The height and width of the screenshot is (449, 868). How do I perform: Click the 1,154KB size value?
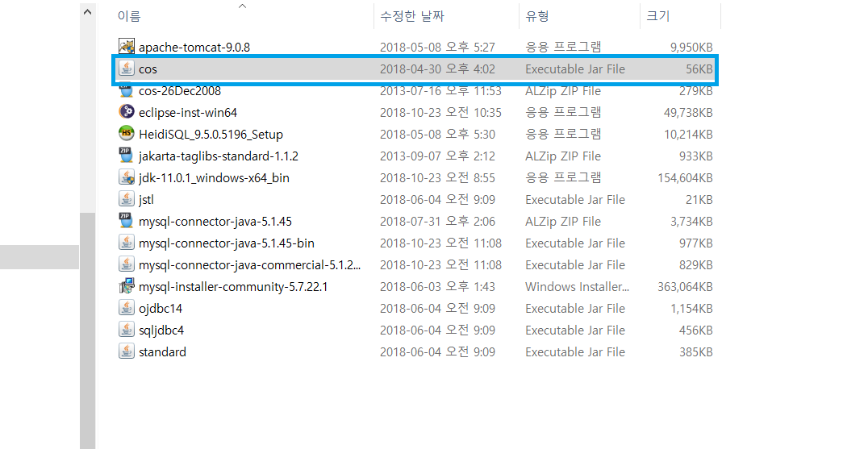click(691, 308)
